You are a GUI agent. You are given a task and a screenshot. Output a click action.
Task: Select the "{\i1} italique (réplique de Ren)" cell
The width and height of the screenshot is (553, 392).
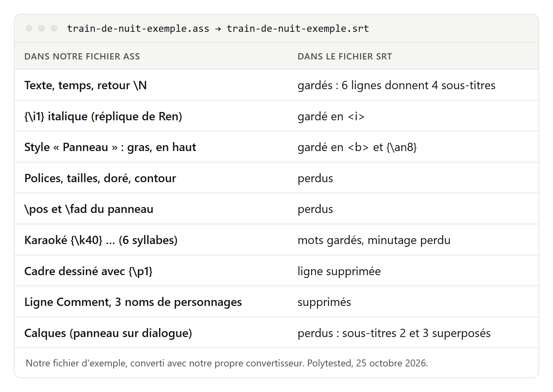point(103,116)
